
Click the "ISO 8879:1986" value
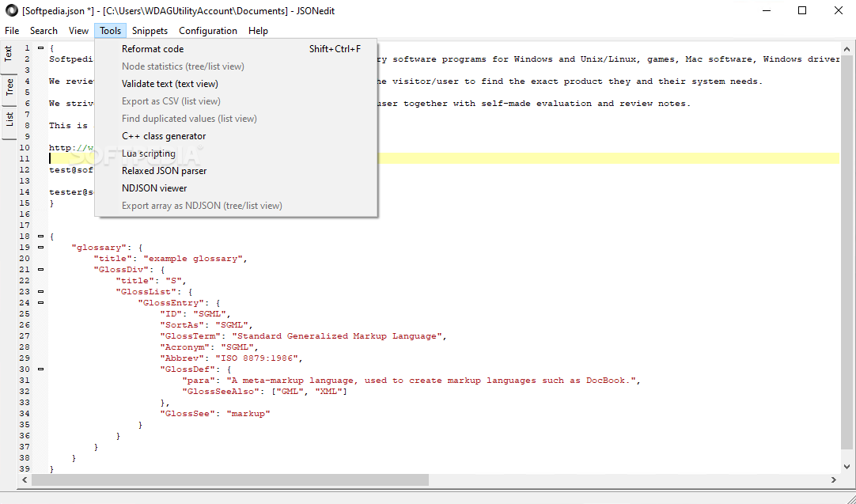(256, 358)
